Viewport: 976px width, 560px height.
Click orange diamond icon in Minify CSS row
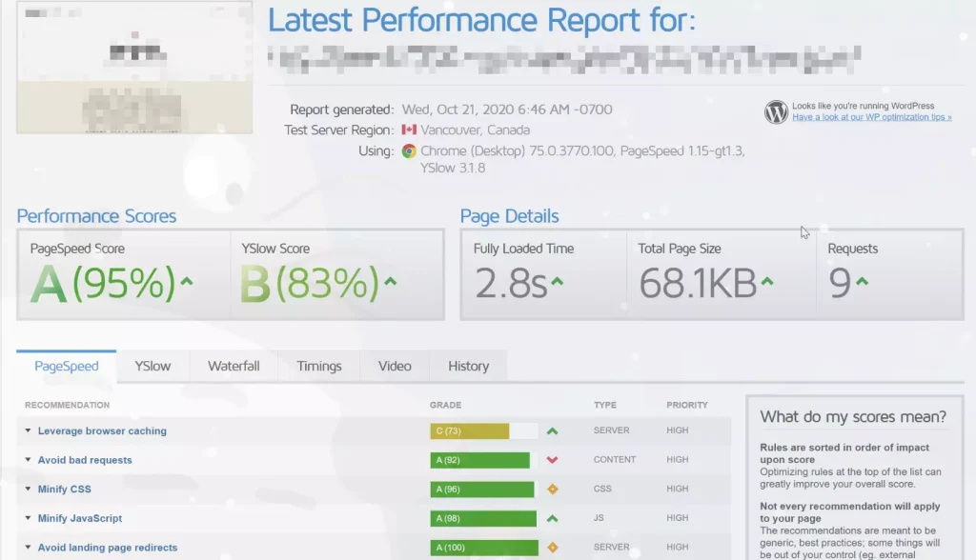(552, 490)
